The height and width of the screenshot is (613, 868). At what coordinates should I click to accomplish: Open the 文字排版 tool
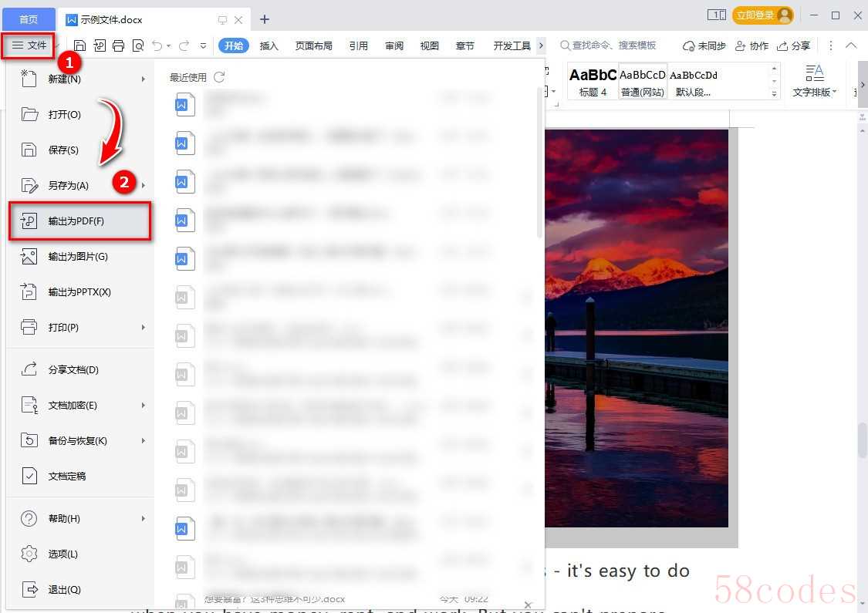click(x=814, y=81)
